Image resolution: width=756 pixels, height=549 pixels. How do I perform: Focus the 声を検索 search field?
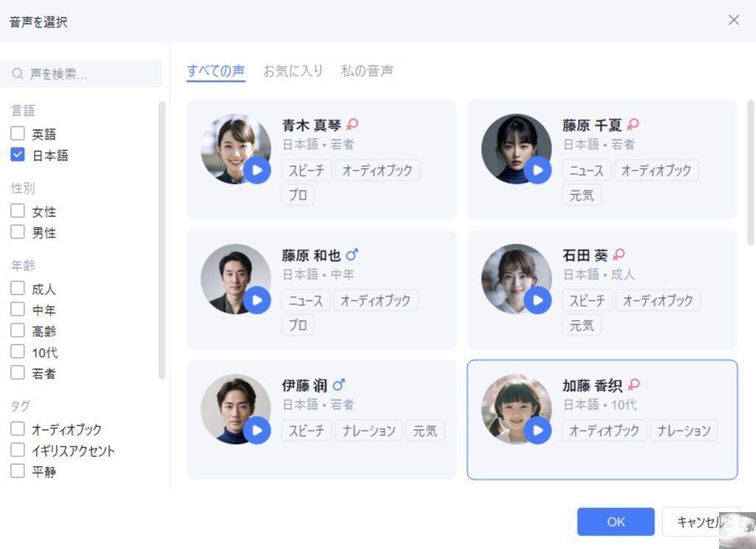(x=89, y=74)
